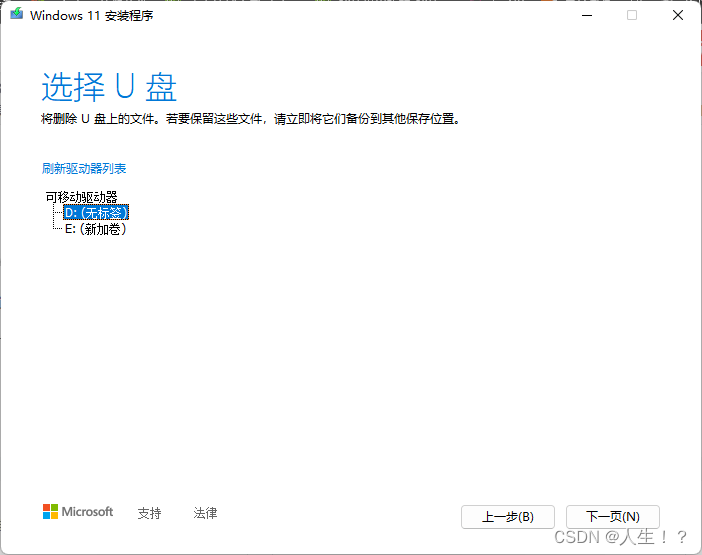Click the Windows 11 setup title icon
Image resolution: width=702 pixels, height=555 pixels.
coord(17,14)
